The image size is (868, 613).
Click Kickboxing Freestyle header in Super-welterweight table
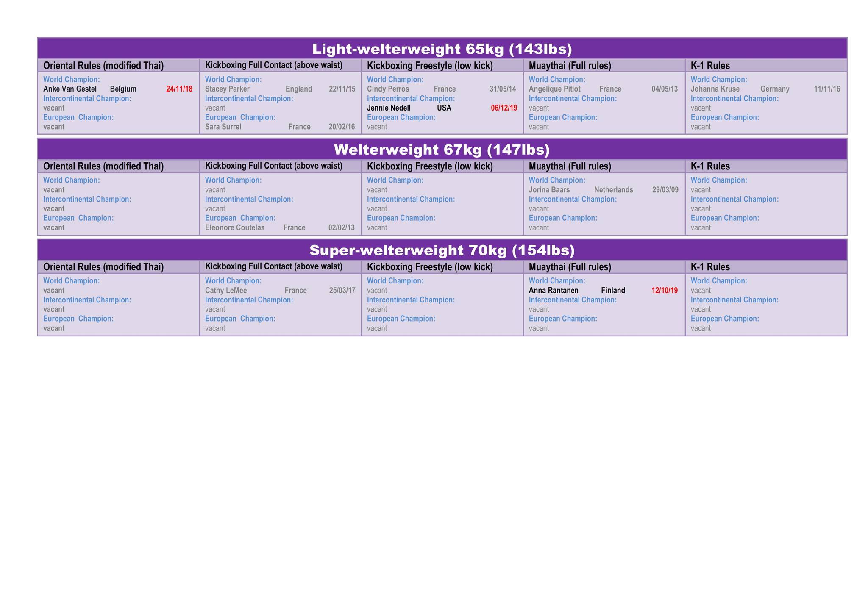[430, 267]
